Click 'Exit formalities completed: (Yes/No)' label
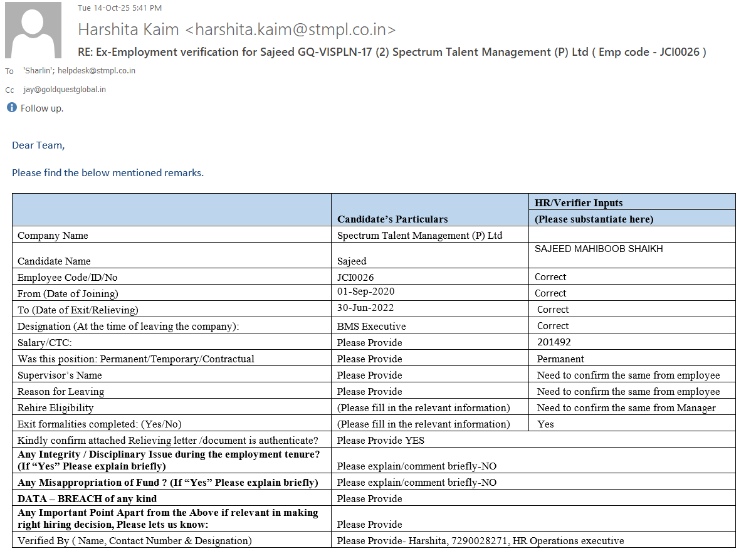The width and height of the screenshot is (756, 556). click(100, 424)
